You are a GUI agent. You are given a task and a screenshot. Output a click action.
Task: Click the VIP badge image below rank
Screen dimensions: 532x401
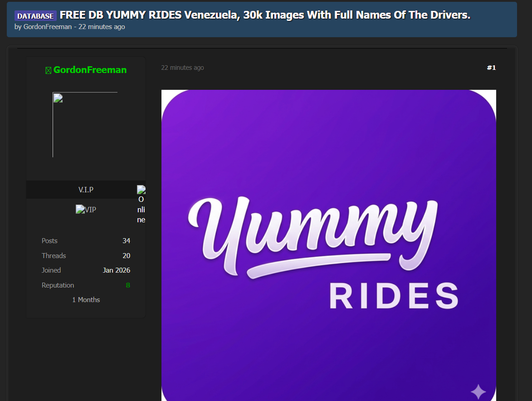[x=86, y=210]
